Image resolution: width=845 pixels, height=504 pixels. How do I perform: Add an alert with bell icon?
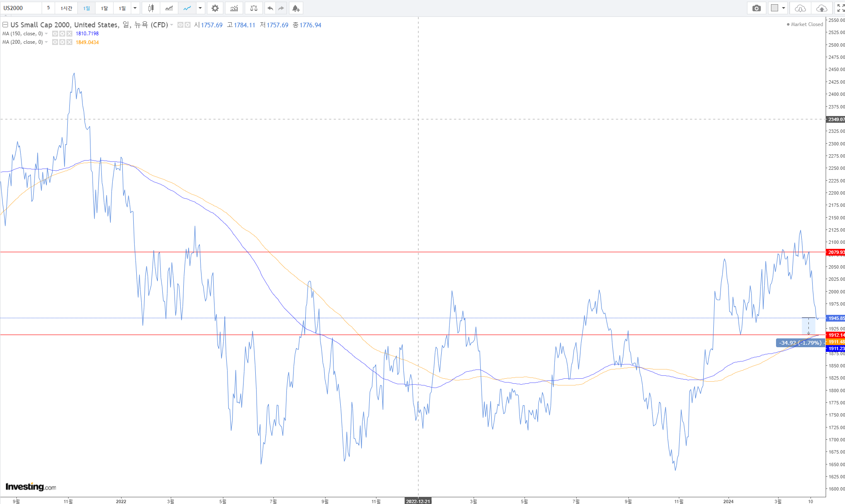click(296, 8)
